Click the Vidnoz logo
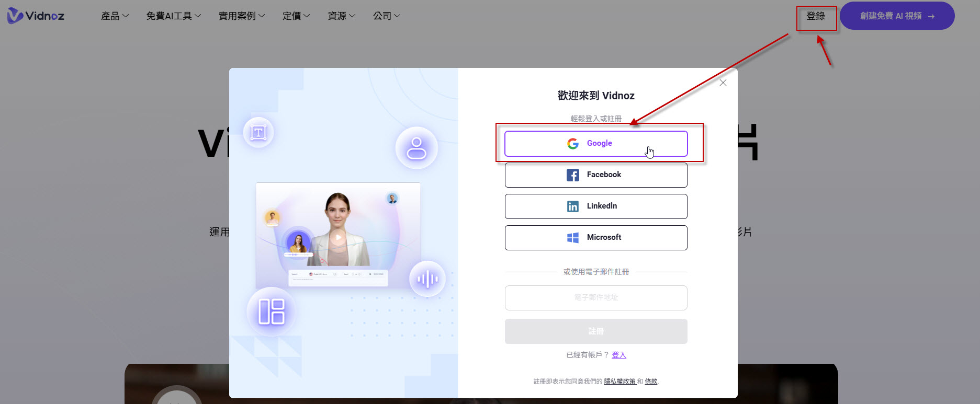Screen dimensions: 980x404 click(x=36, y=16)
